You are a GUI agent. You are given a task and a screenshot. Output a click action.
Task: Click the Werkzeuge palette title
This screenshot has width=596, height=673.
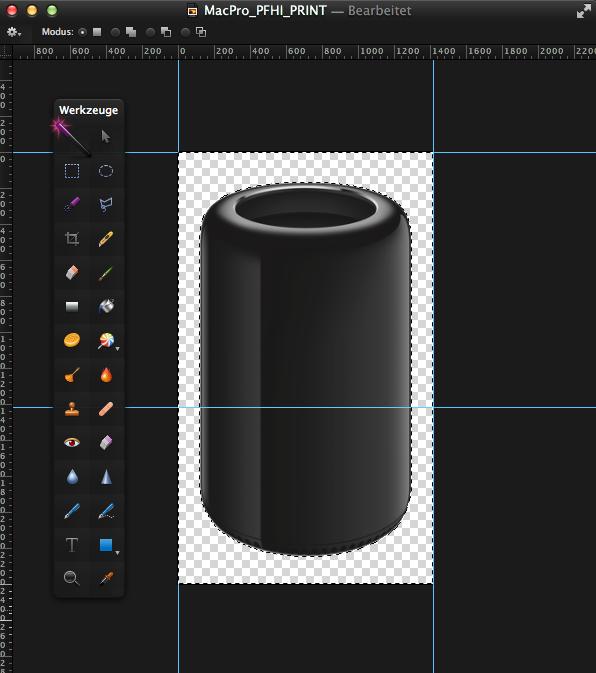tap(88, 110)
